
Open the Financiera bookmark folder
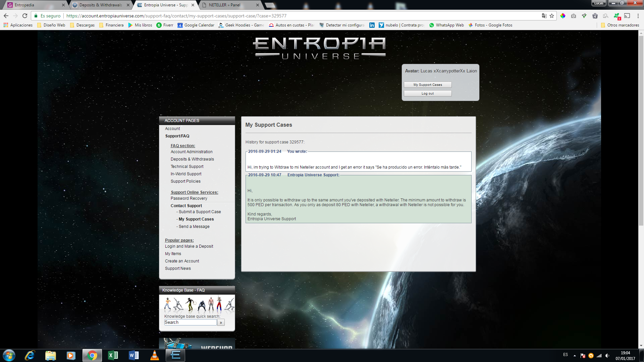pyautogui.click(x=111, y=25)
